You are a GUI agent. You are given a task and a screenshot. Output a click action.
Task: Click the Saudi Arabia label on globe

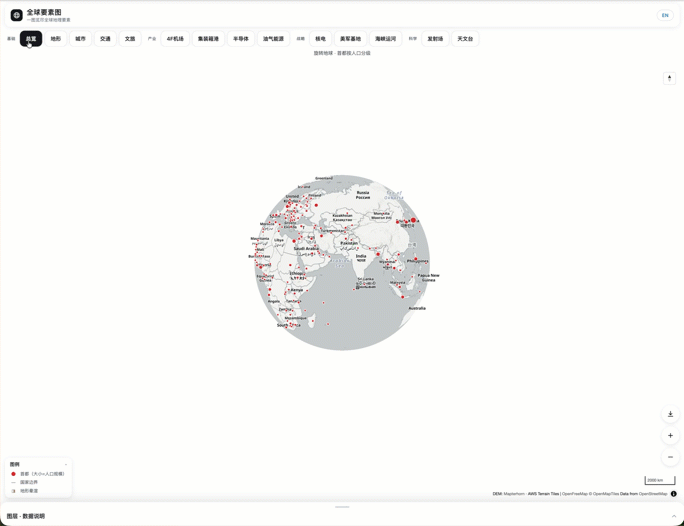click(x=306, y=249)
